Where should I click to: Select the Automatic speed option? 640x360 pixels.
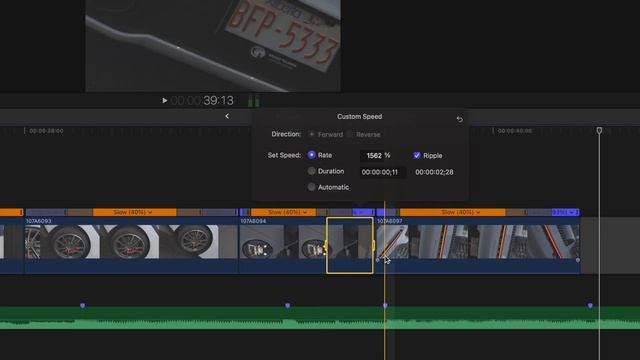click(311, 187)
